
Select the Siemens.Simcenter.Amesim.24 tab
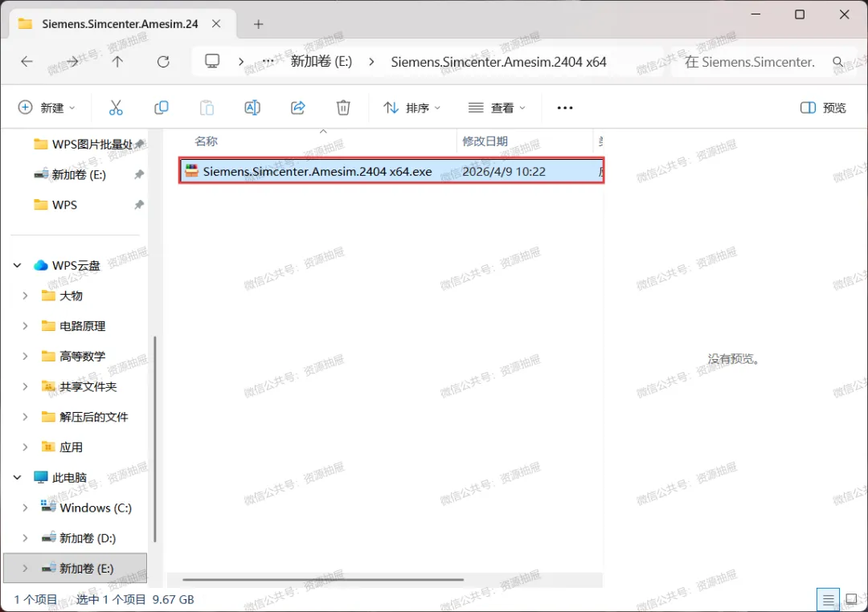click(x=120, y=24)
